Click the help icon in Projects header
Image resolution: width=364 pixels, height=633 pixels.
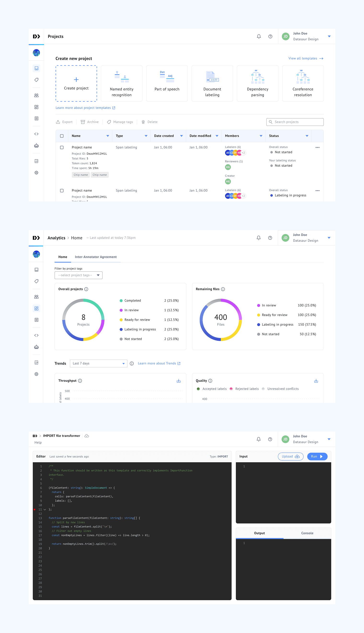[270, 36]
